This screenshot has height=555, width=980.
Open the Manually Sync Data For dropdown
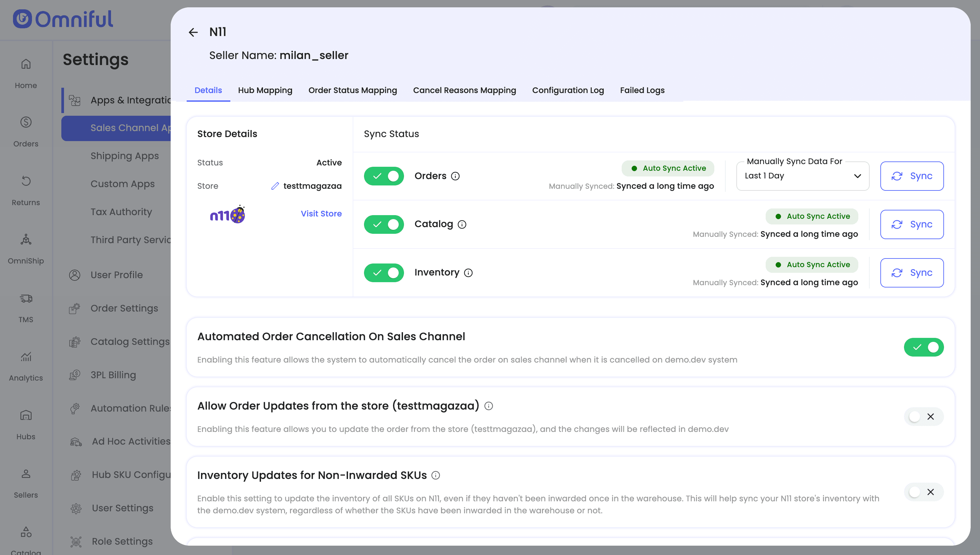pos(803,176)
